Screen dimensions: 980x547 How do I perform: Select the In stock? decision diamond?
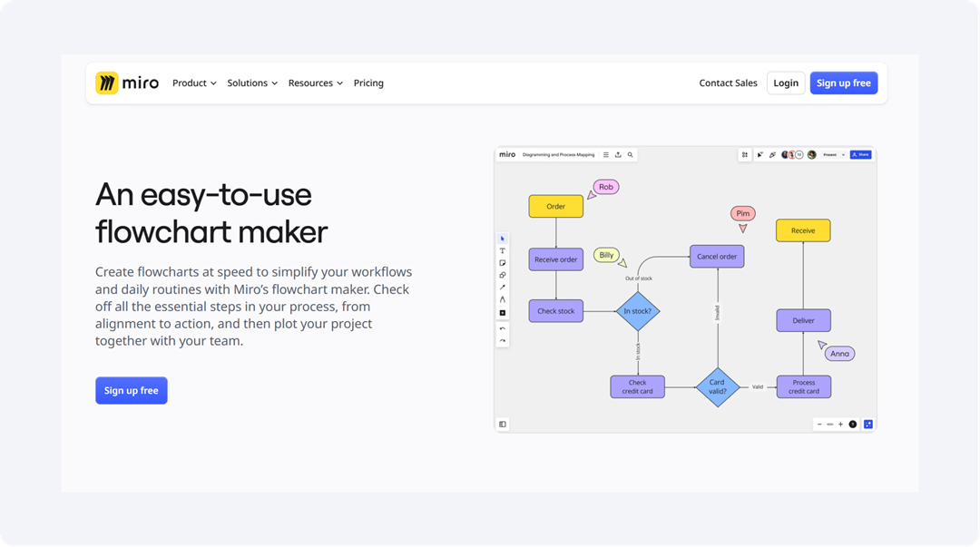(x=638, y=311)
